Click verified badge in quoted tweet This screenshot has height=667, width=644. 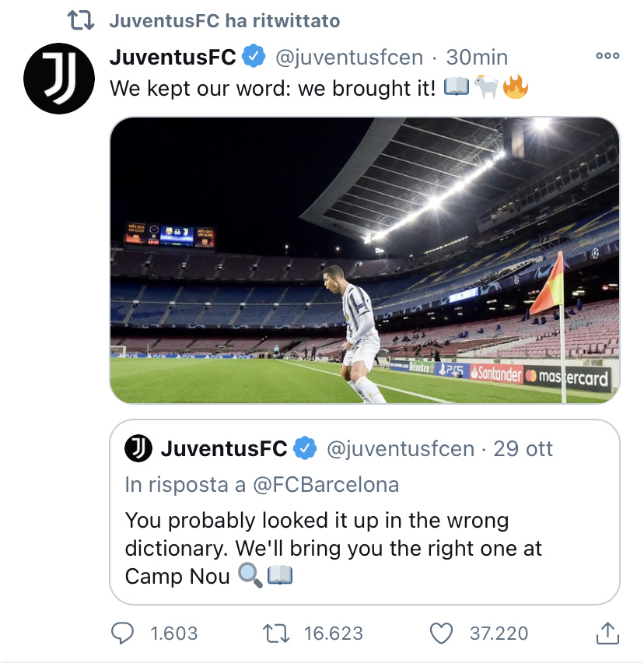(x=305, y=448)
